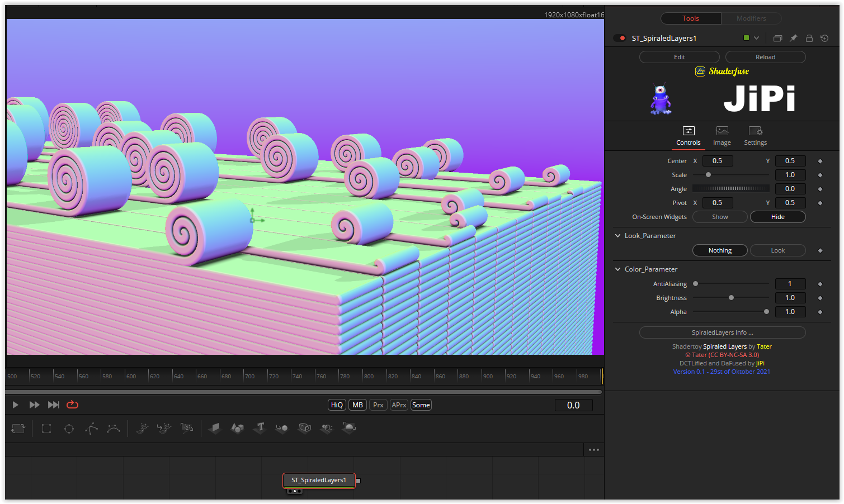Toggle HiQ high quality mode
This screenshot has height=504, width=844.
tap(337, 405)
